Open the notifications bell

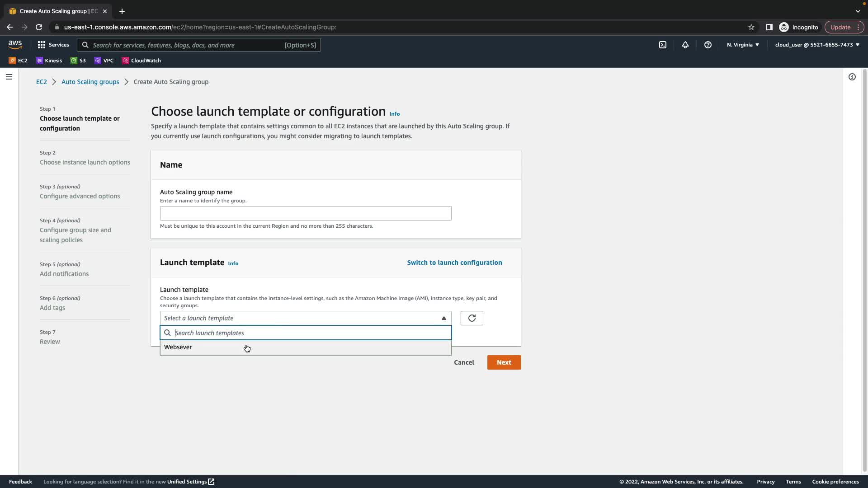pyautogui.click(x=685, y=45)
